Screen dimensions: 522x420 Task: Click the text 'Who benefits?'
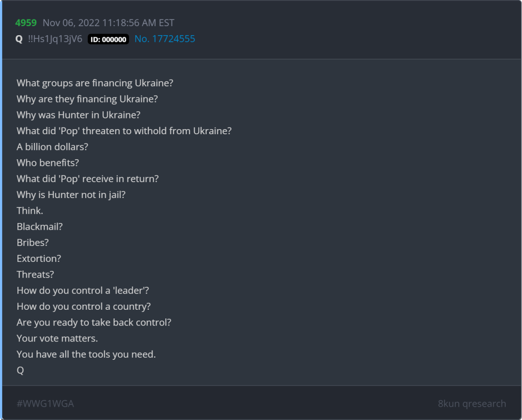(47, 163)
